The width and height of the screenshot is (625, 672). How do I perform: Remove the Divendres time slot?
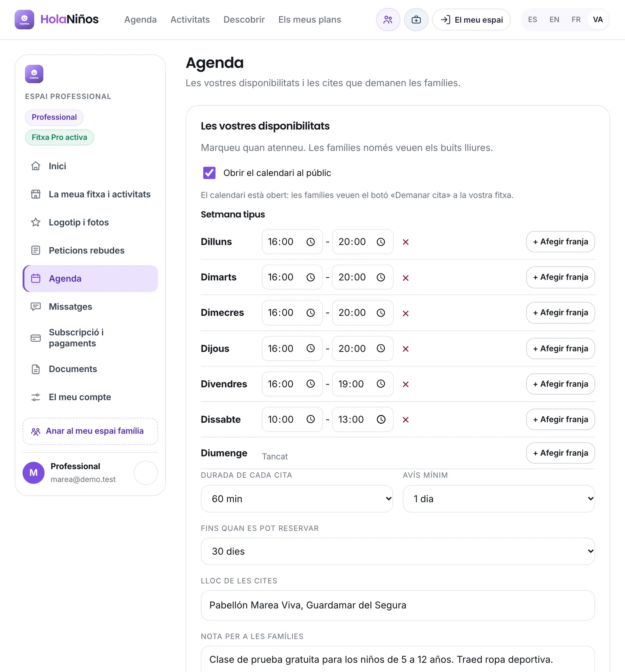(x=405, y=384)
